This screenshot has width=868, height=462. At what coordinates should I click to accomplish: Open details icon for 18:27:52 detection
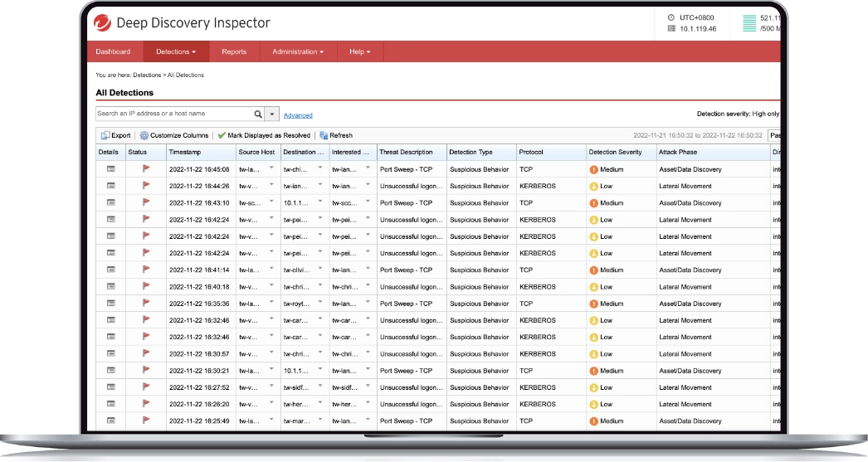click(x=110, y=387)
